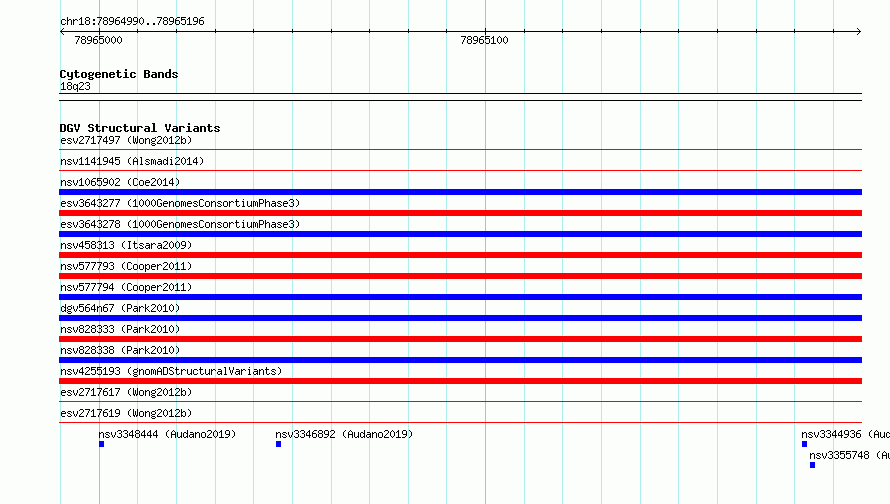Viewport: 890px width, 504px height.
Task: Click the left arrow of the ruler
Action: pyautogui.click(x=62, y=31)
